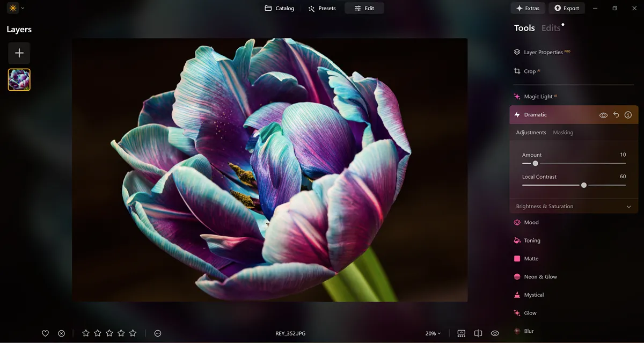Switch to the Masking tab
Image resolution: width=644 pixels, height=343 pixels.
click(x=563, y=133)
